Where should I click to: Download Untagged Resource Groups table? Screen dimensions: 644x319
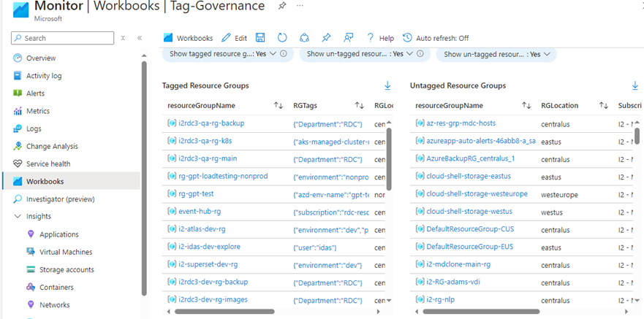pyautogui.click(x=635, y=85)
